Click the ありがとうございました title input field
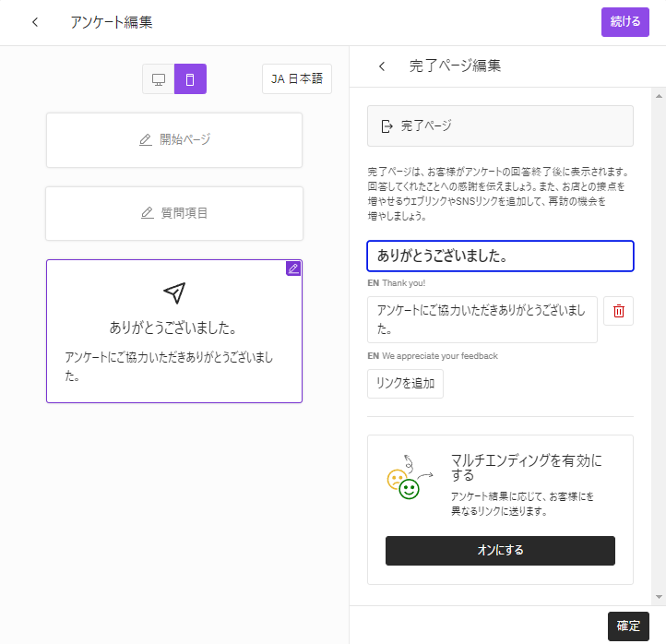This screenshot has width=666, height=644. tap(500, 256)
